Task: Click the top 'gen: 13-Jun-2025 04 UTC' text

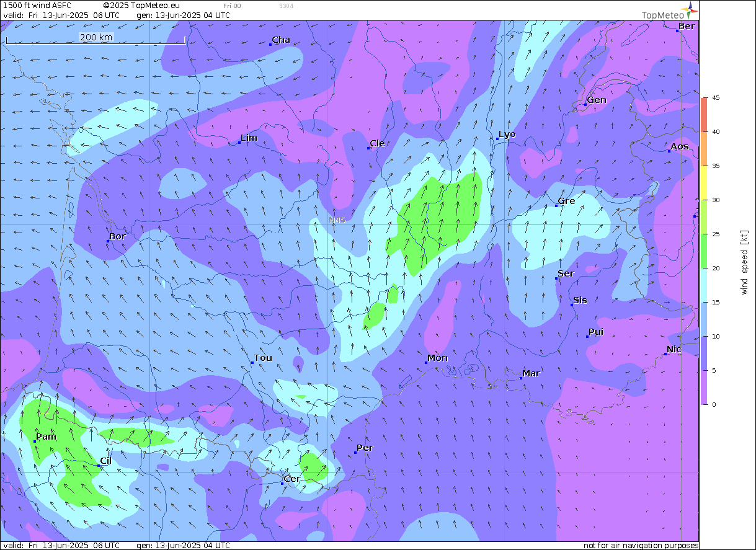Action: point(184,15)
